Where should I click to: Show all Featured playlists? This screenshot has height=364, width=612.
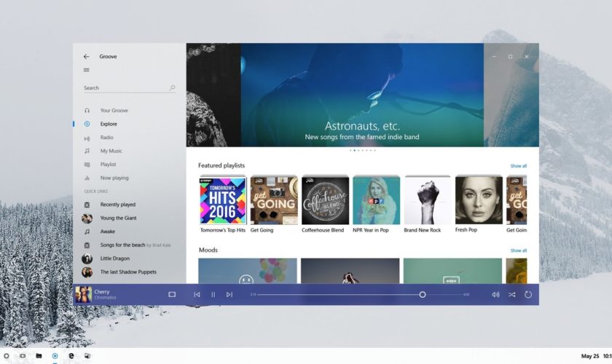[x=518, y=166]
